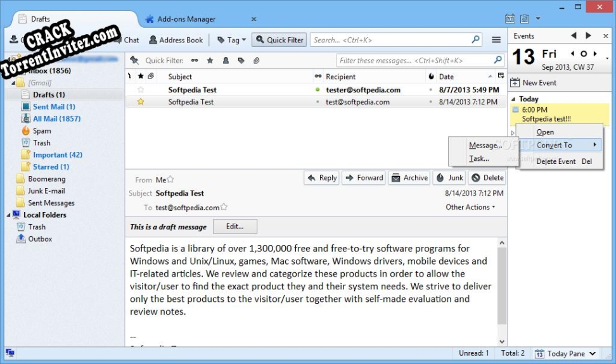Filter unread messages only
Image resolution: width=616 pixels, height=364 pixels.
pos(195,60)
